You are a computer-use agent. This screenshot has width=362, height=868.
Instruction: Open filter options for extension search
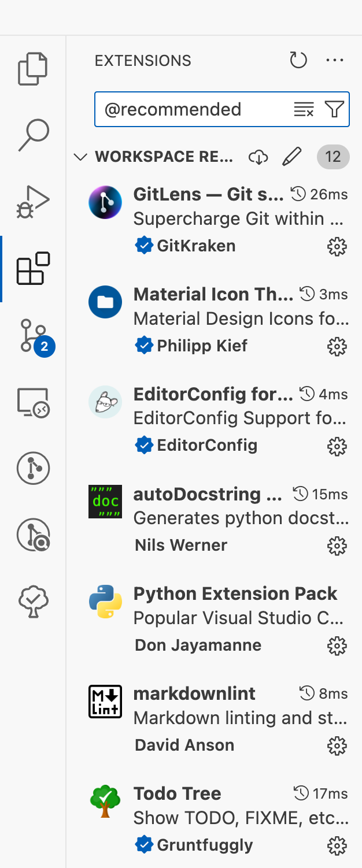[334, 109]
